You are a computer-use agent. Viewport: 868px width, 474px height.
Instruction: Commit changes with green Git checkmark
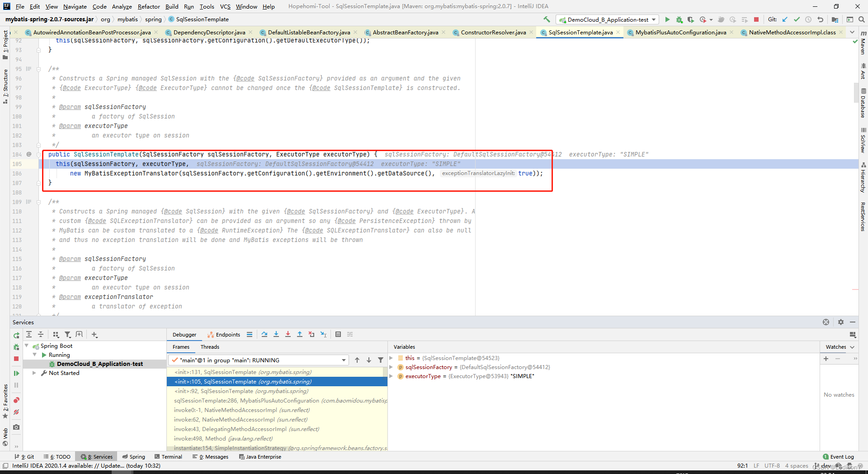point(797,19)
